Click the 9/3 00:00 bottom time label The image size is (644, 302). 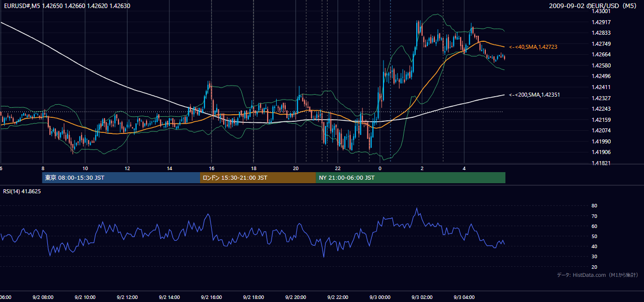click(380, 297)
